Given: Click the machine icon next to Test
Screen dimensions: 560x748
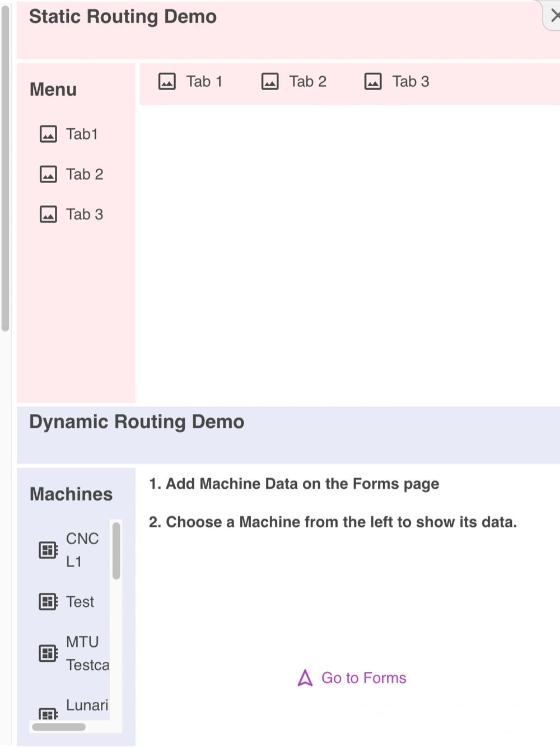Looking at the screenshot, I should [48, 602].
